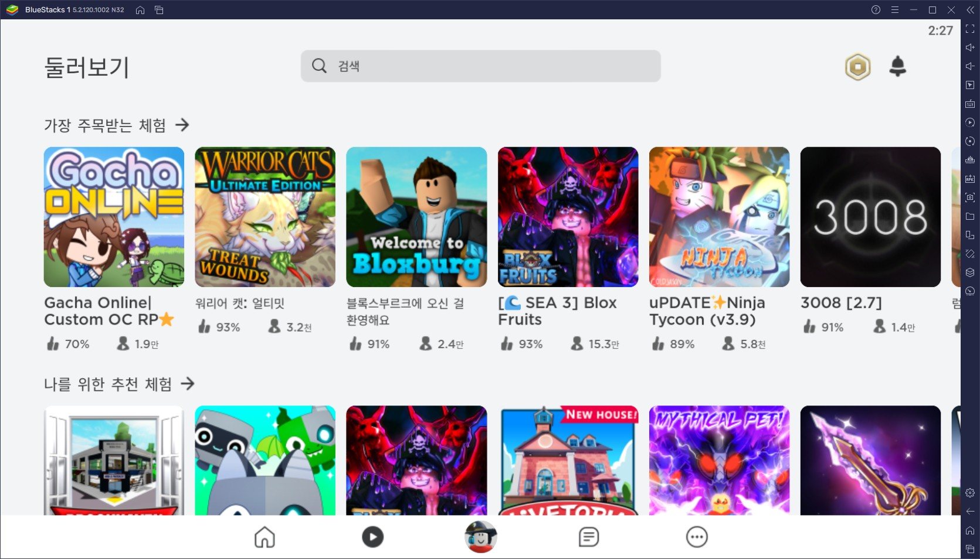Open the 나를 위한 추천 체험 heading
The width and height of the screenshot is (980, 559).
coord(108,384)
